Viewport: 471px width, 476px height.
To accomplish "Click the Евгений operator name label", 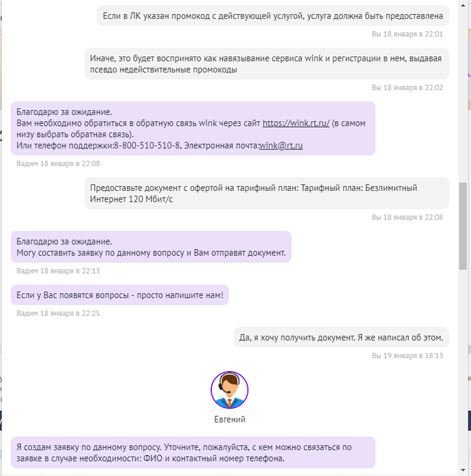I will (229, 420).
